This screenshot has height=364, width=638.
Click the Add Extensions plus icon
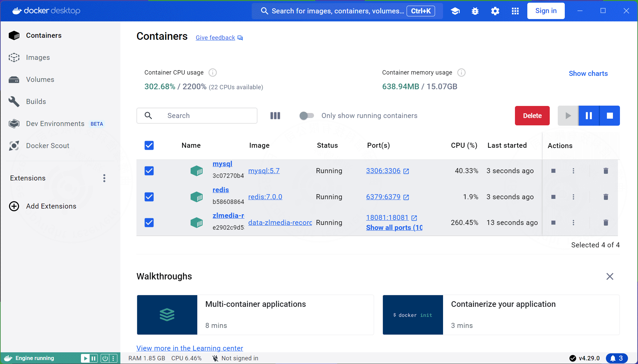(x=14, y=206)
